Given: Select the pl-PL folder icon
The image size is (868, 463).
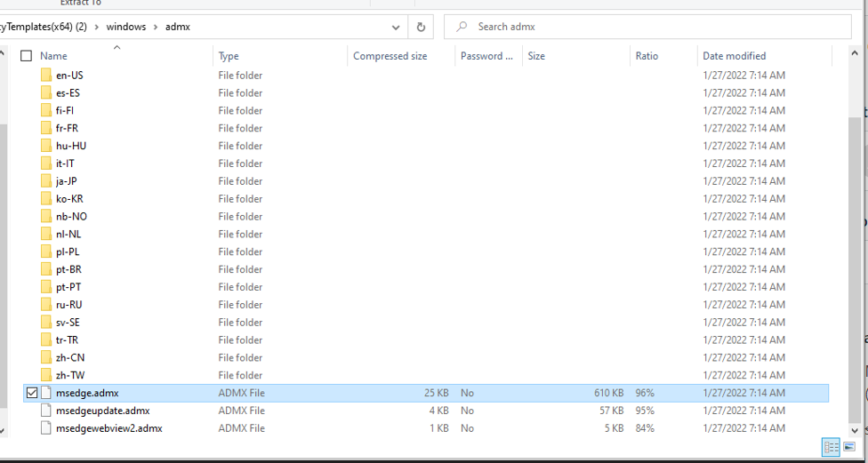Looking at the screenshot, I should point(46,252).
